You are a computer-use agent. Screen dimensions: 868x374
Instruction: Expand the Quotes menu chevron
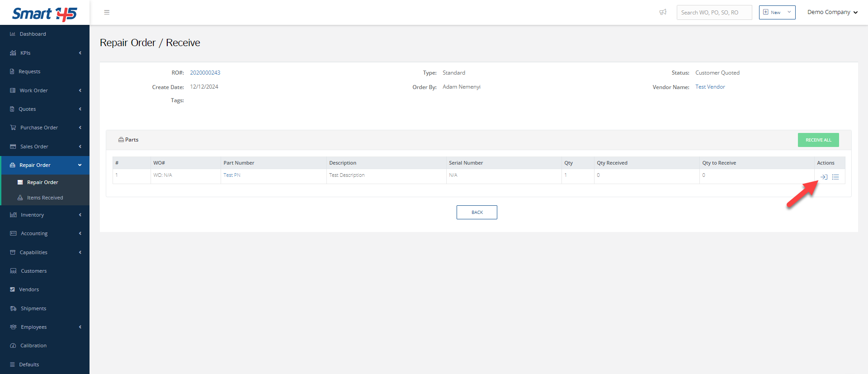(80, 109)
